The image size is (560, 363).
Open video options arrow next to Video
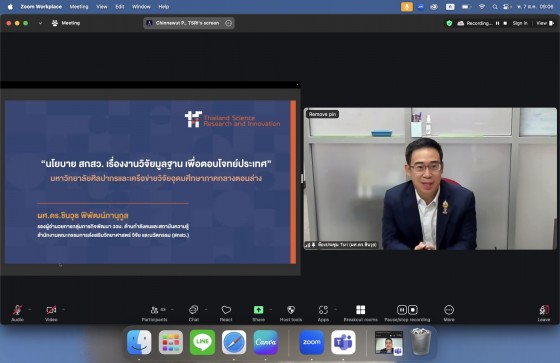[64, 309]
